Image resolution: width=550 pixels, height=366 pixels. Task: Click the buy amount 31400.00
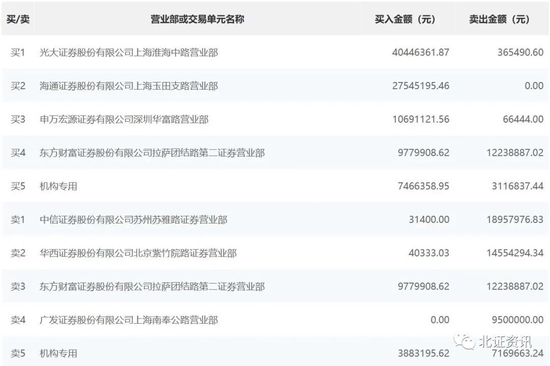pos(429,220)
